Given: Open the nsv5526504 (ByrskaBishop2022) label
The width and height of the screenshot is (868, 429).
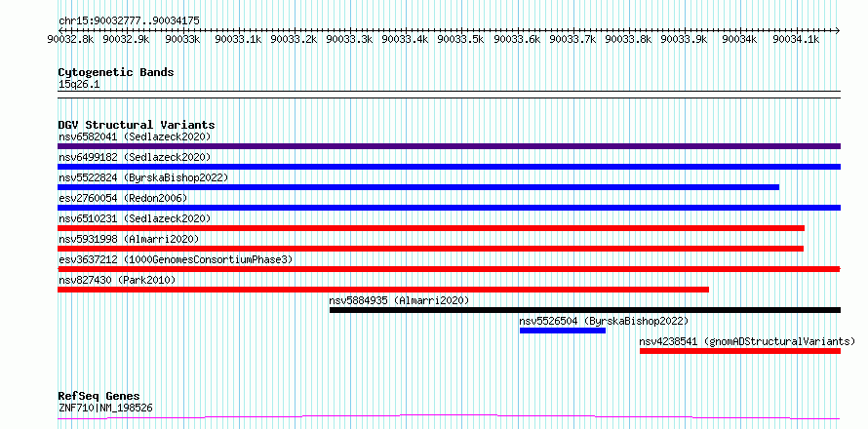Looking at the screenshot, I should [x=604, y=321].
